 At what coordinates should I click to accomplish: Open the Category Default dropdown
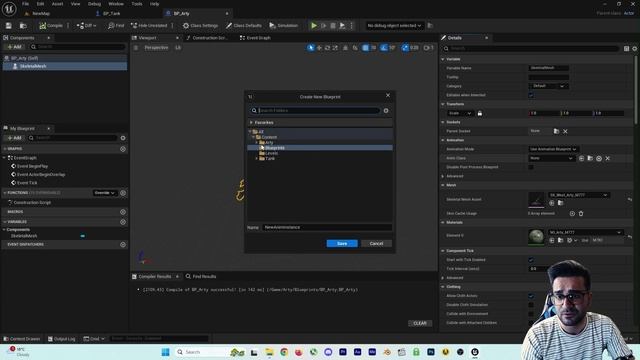tap(549, 86)
